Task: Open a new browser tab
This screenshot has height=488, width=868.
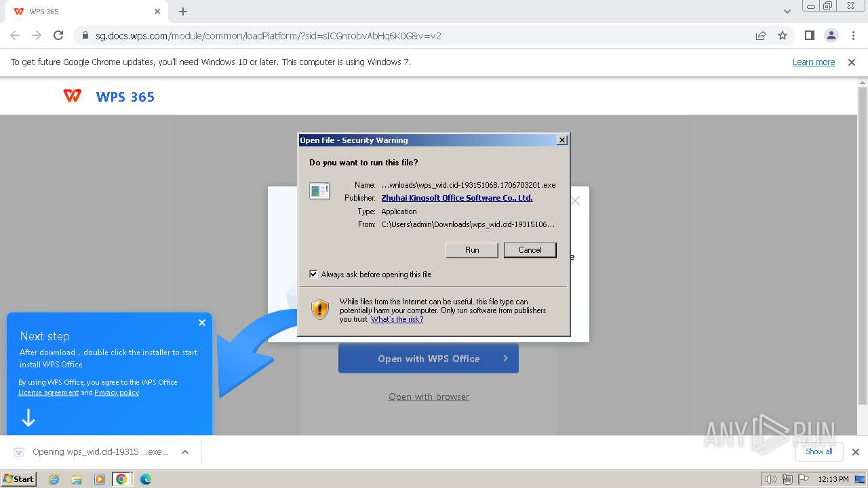Action: 183,12
